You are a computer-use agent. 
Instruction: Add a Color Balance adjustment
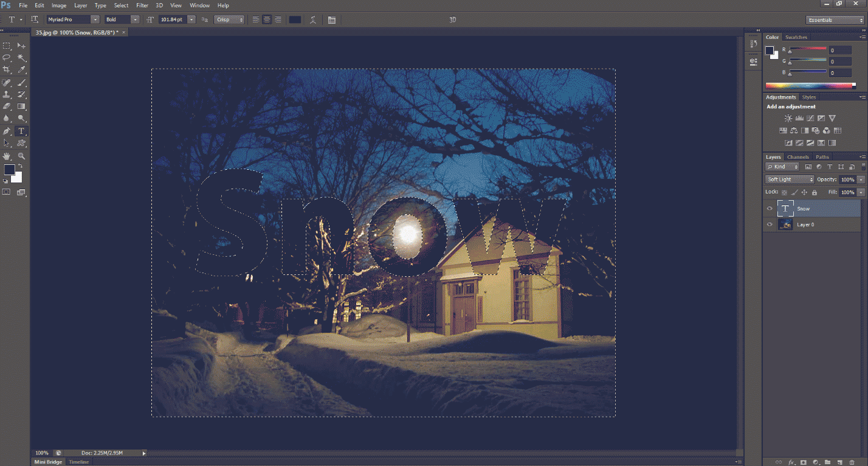click(794, 130)
